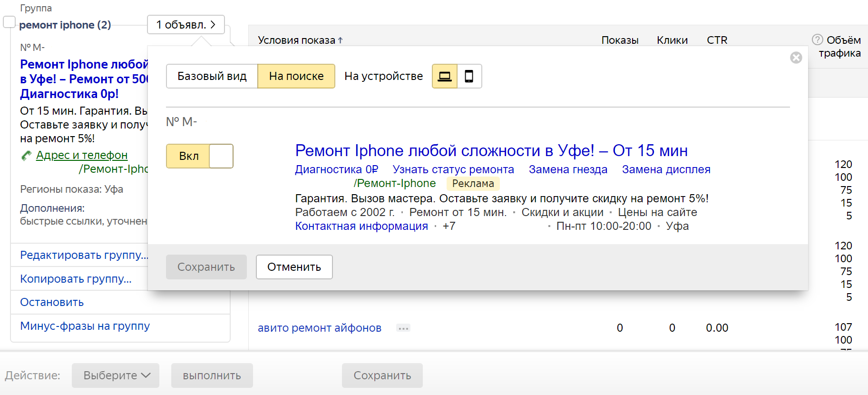Click the Показы column header
Viewport: 868px width, 395px height.
pos(620,40)
